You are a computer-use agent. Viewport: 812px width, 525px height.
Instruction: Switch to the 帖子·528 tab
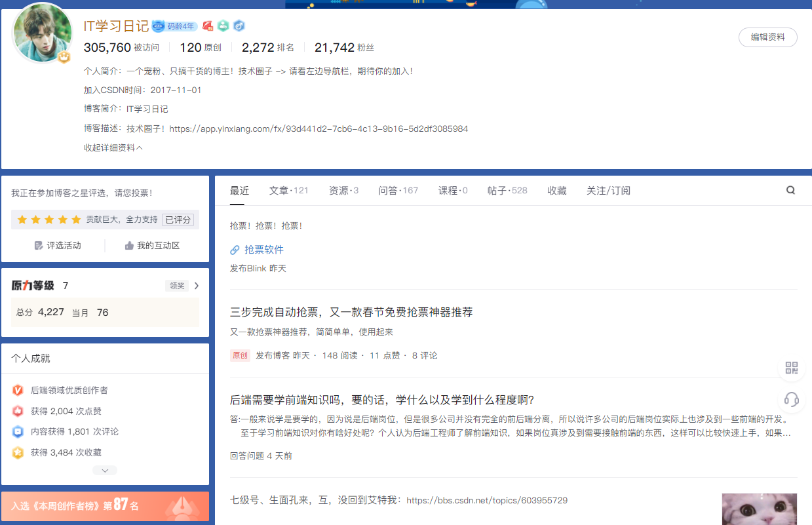(x=507, y=191)
